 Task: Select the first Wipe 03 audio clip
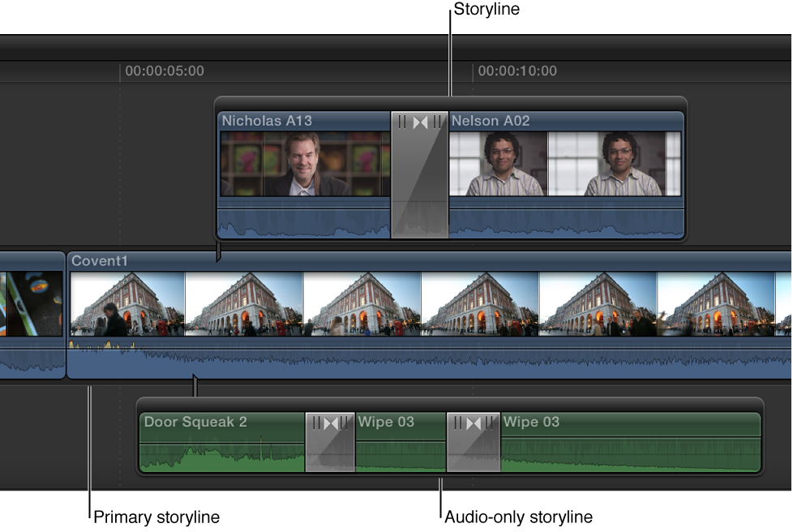pos(401,443)
